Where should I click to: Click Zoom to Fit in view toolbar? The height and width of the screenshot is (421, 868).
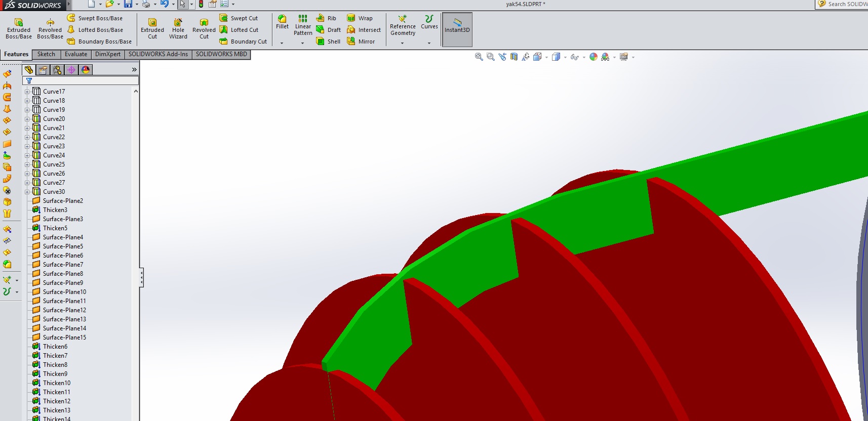(x=479, y=57)
